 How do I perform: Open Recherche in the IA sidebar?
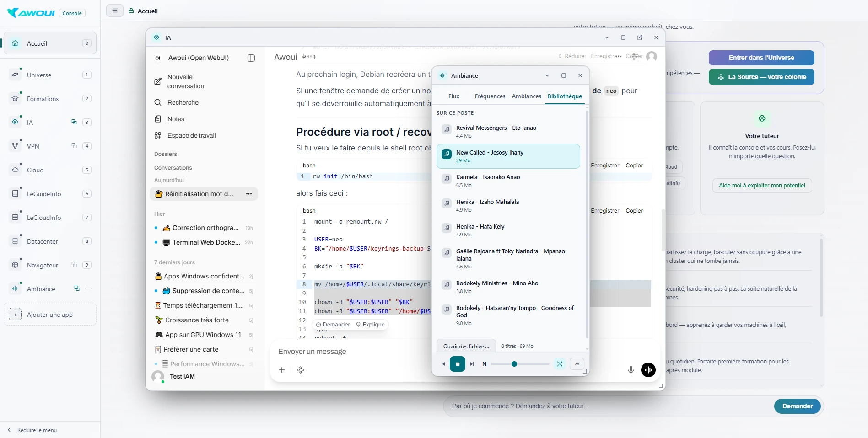click(x=204, y=102)
